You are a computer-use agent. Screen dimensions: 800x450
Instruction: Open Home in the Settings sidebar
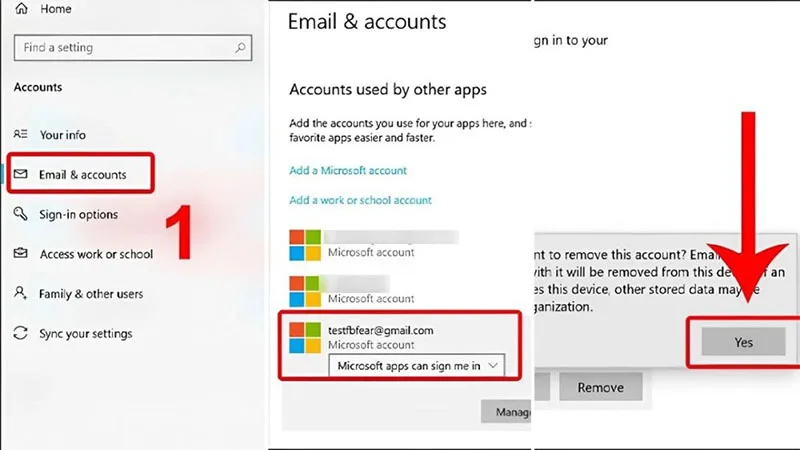(56, 9)
